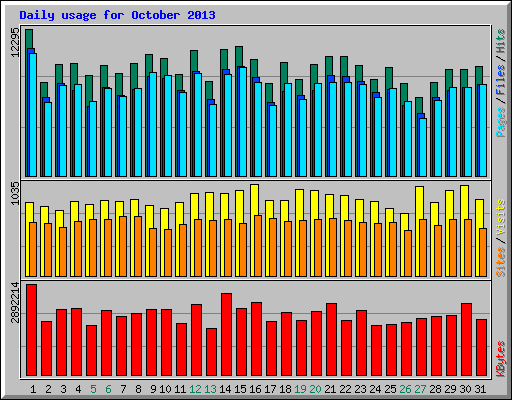Click the 12295 hits axis value

(15, 42)
